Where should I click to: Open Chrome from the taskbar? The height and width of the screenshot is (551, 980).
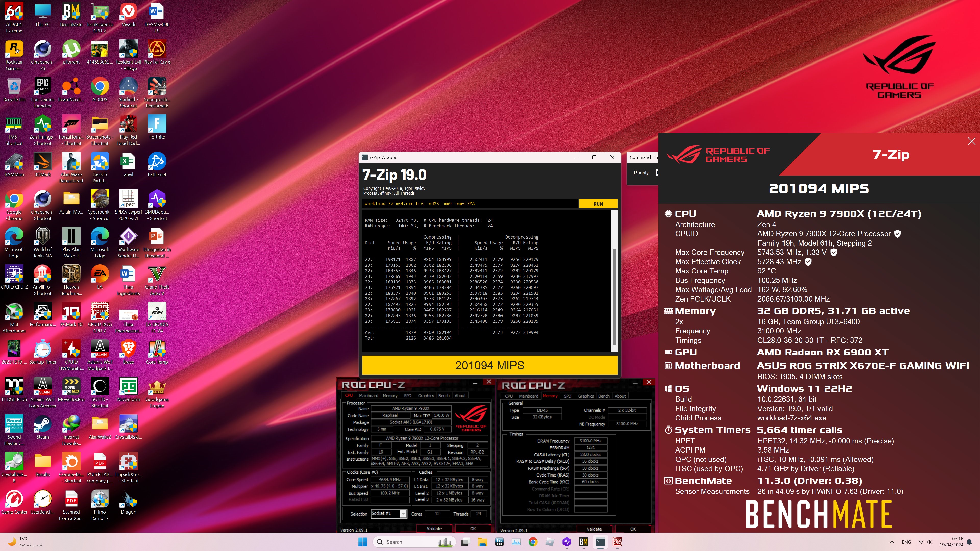[533, 542]
